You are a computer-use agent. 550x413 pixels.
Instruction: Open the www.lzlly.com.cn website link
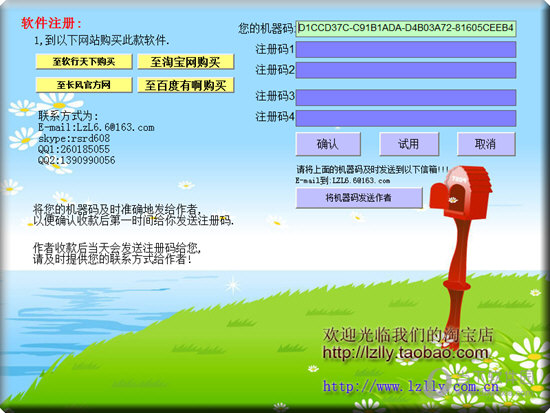(x=411, y=387)
